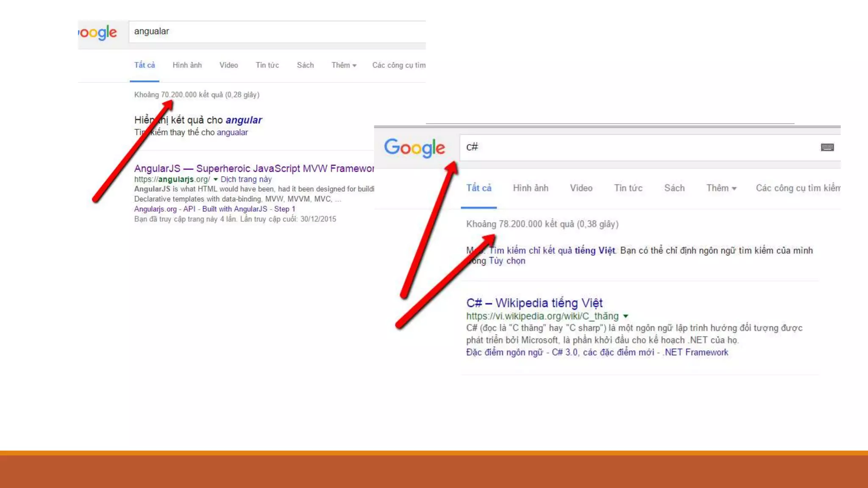The image size is (868, 488).
Task: Click the Google logo beside C# search
Action: click(x=414, y=148)
